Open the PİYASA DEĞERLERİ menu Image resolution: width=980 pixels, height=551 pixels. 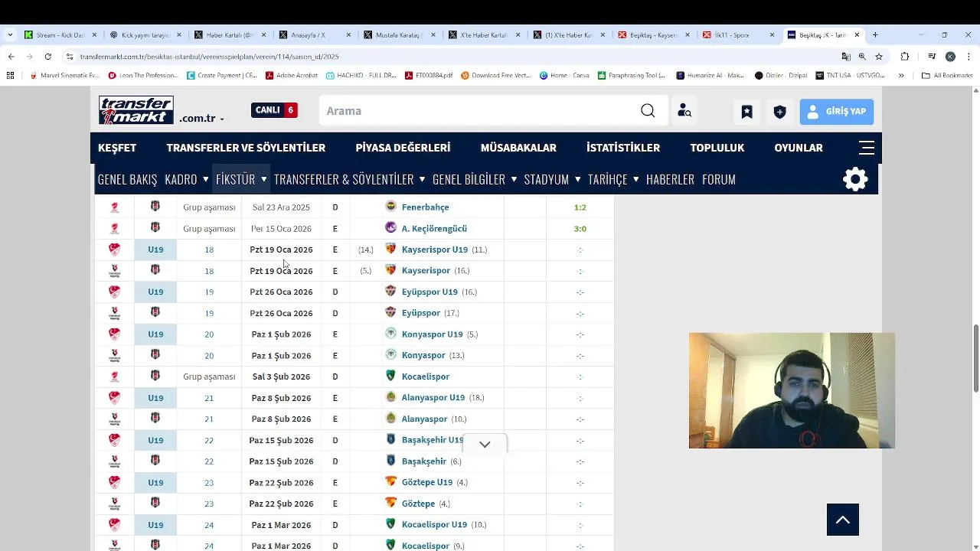(403, 148)
